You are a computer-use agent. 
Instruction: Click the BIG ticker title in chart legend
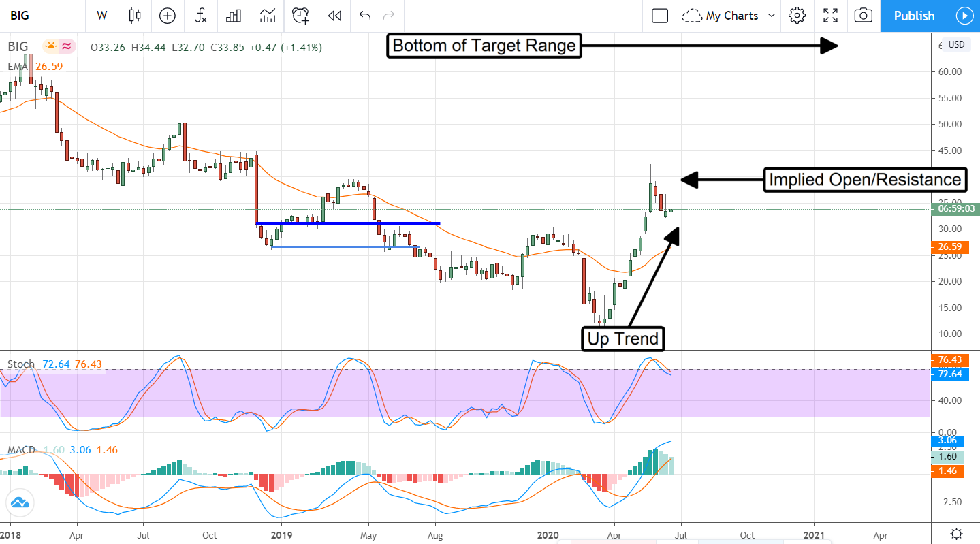point(18,47)
